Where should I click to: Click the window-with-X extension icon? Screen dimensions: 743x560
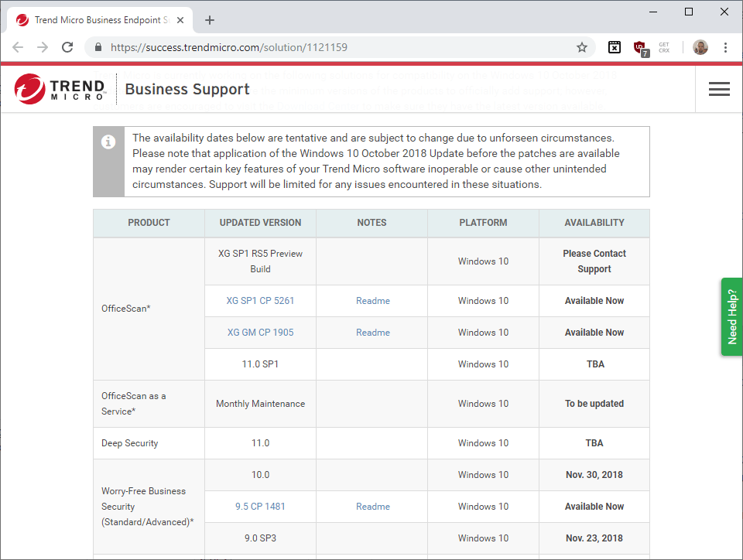[614, 47]
